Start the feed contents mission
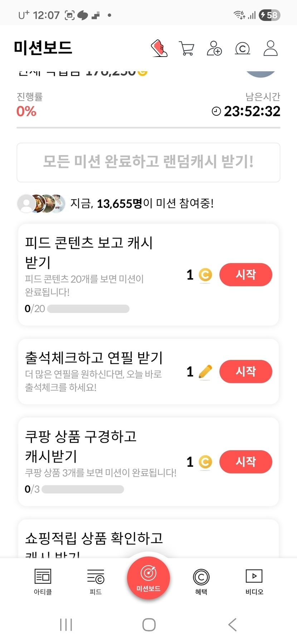 tap(245, 275)
